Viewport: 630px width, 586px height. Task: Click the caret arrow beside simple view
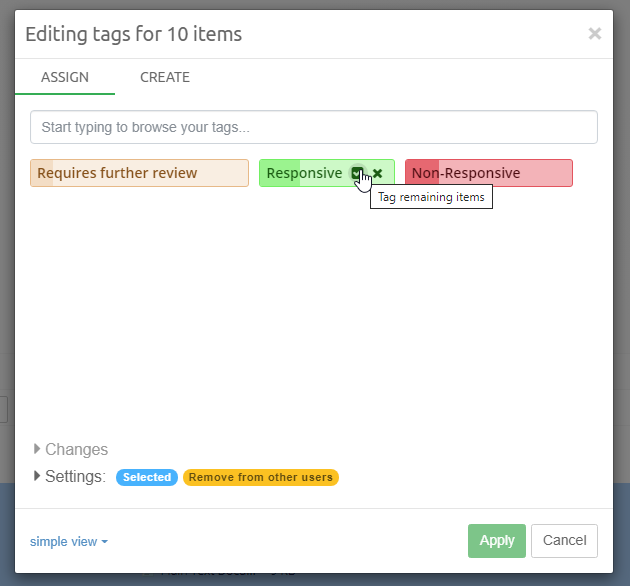[104, 542]
